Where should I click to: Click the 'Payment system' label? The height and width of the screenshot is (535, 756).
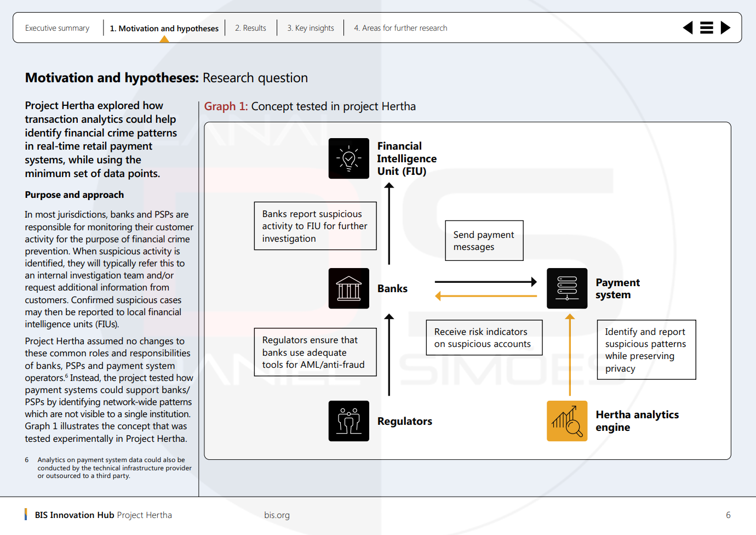point(617,288)
